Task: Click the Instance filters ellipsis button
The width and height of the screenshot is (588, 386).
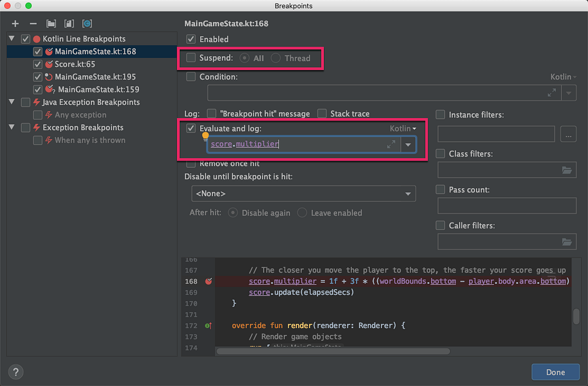Action: 568,134
